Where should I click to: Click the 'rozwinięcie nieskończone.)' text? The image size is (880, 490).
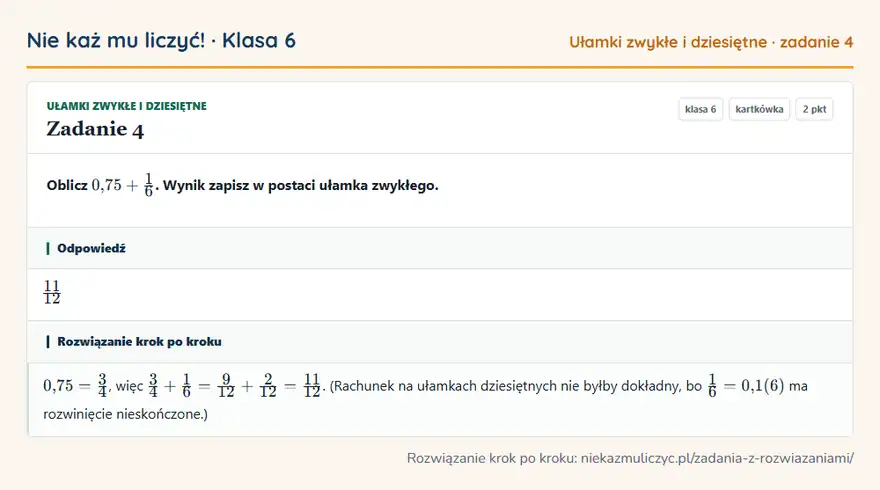[125, 414]
